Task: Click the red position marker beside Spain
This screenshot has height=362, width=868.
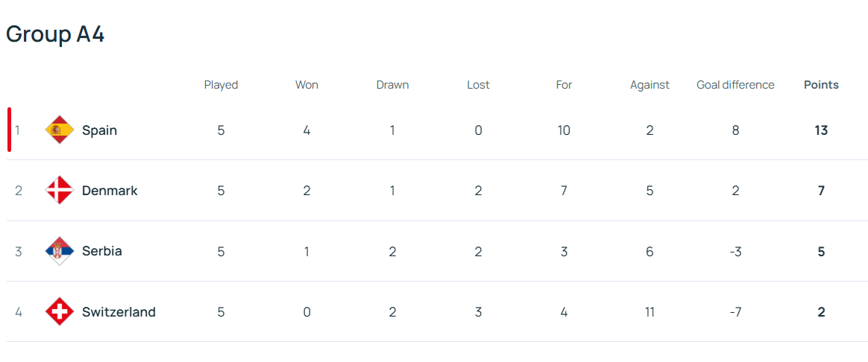Action: 9,130
